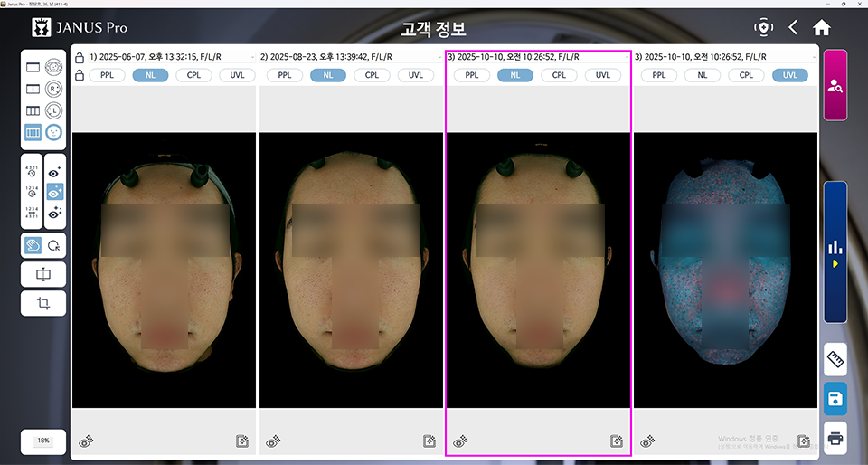Sort captures in 4-3-2-1 history order
This screenshot has width=868, height=465.
click(x=32, y=171)
